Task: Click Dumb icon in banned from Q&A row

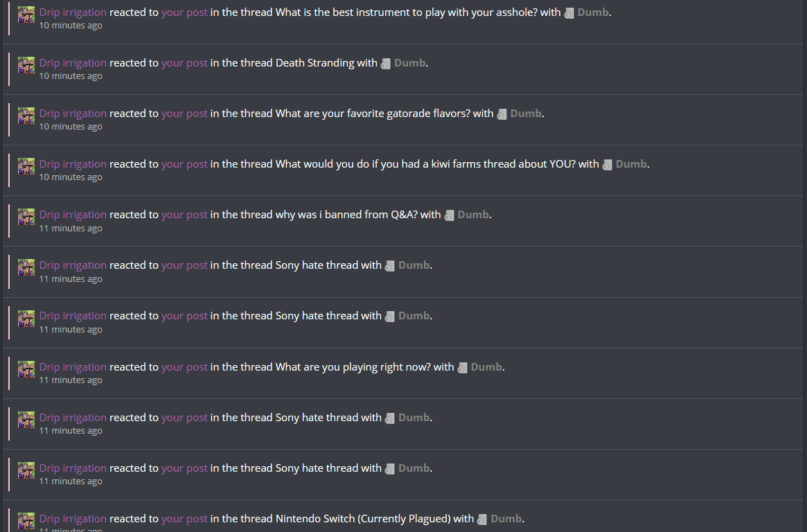Action: click(x=450, y=215)
